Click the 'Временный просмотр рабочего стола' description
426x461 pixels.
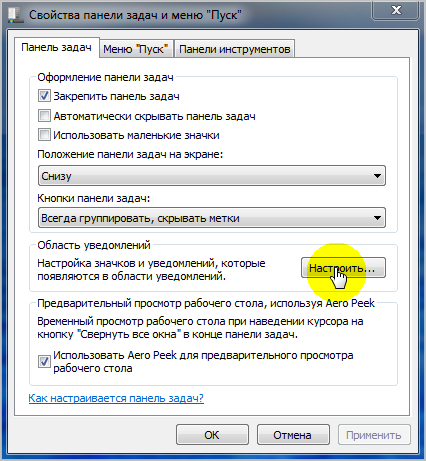200,328
